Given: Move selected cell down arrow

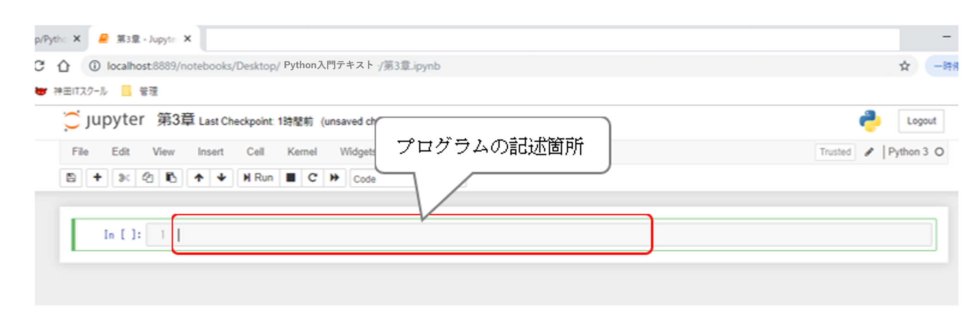Looking at the screenshot, I should tap(222, 178).
